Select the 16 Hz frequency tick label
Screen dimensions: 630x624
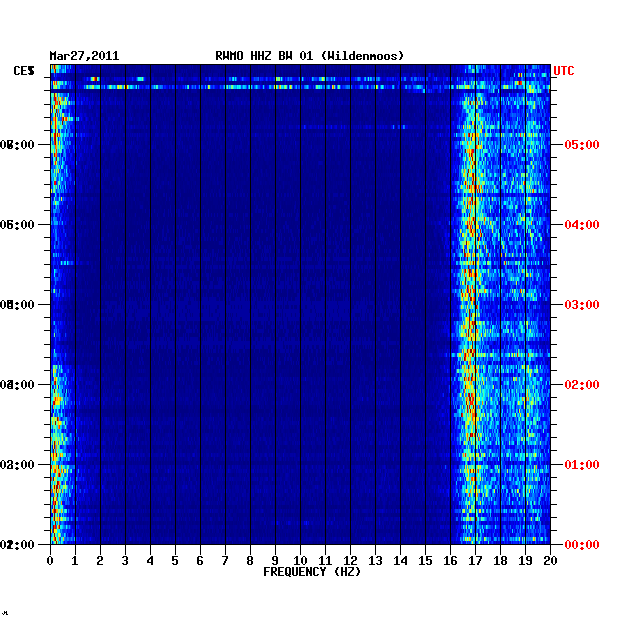pos(450,561)
